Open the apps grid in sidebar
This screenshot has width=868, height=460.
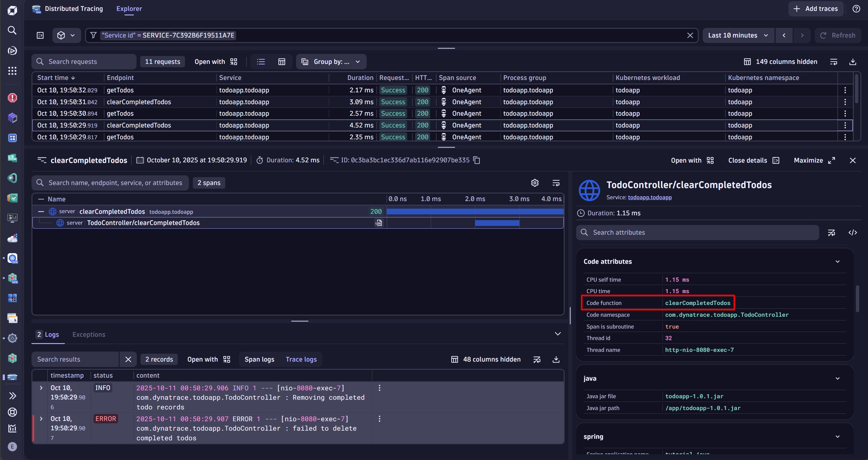tap(12, 71)
